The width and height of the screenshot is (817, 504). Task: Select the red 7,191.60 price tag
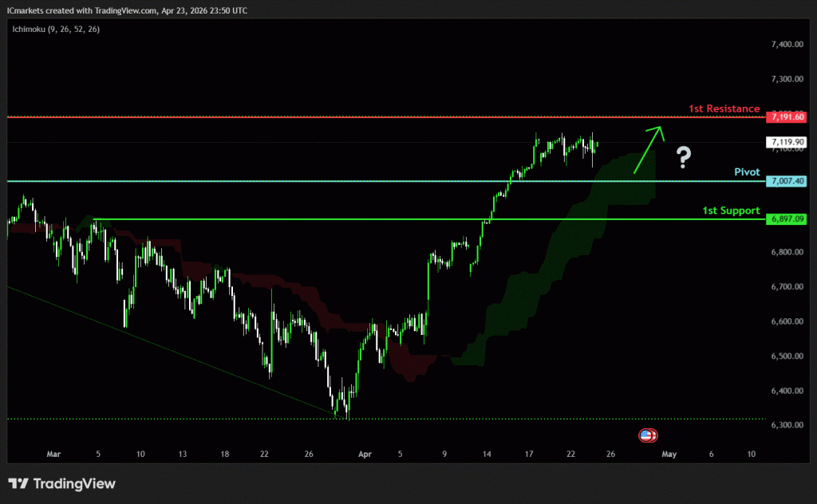click(786, 117)
